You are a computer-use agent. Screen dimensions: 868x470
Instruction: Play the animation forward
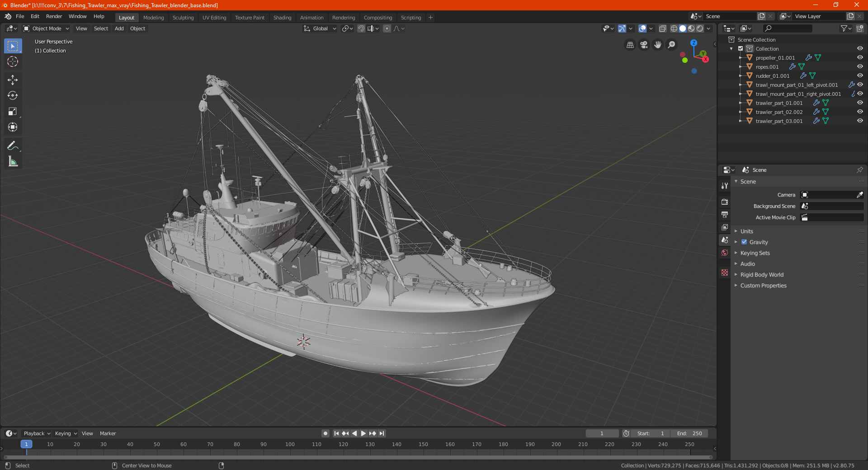[363, 433]
